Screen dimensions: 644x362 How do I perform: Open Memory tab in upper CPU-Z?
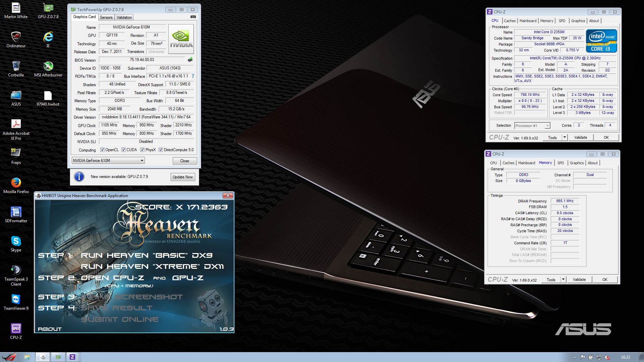(x=547, y=21)
